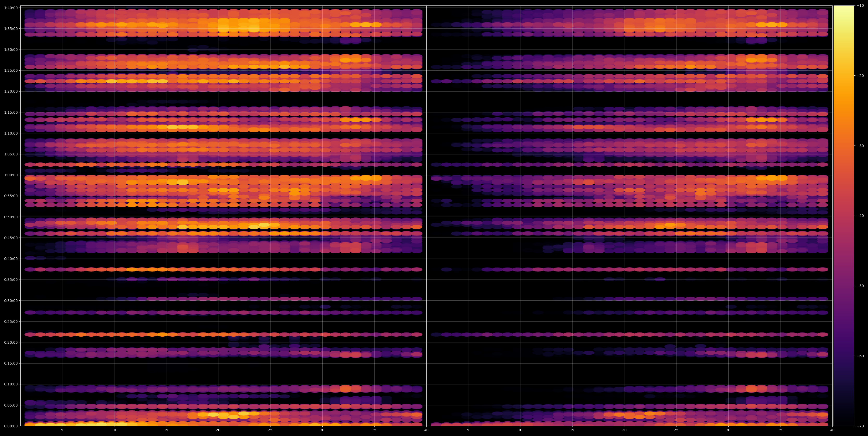Select the 1:25:00 y-axis label
The image size is (868, 436).
[11, 70]
